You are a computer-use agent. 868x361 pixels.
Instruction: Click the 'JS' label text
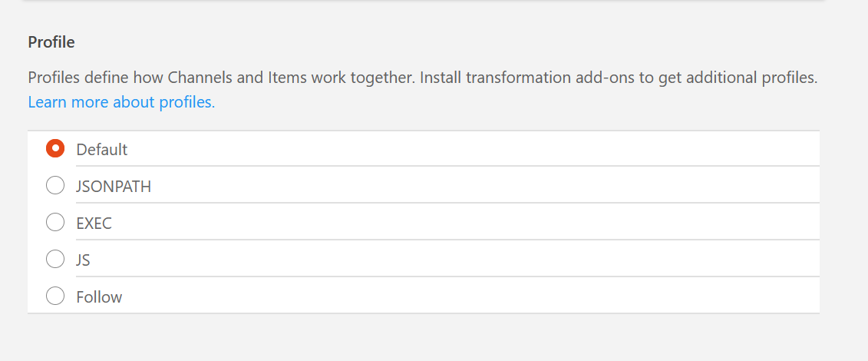pyautogui.click(x=84, y=260)
